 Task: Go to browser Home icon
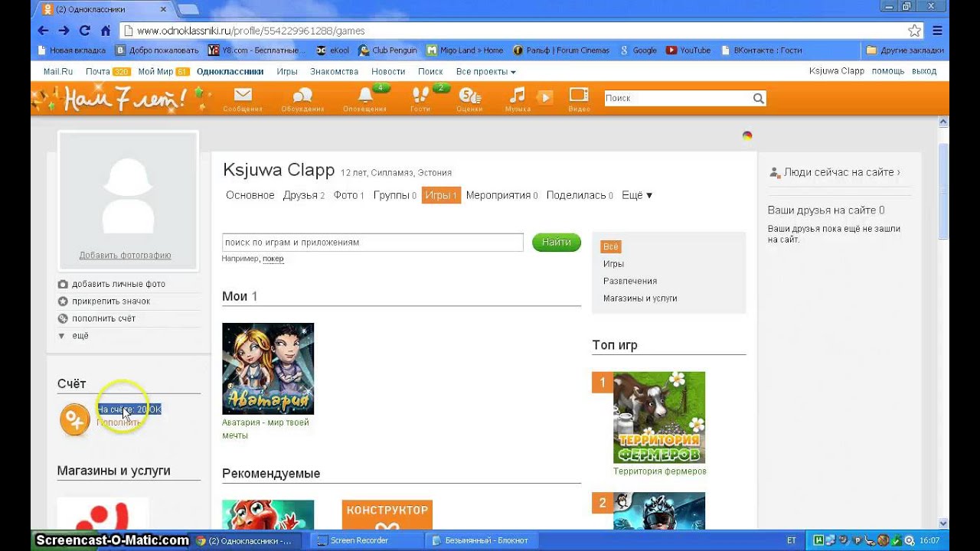[x=106, y=31]
